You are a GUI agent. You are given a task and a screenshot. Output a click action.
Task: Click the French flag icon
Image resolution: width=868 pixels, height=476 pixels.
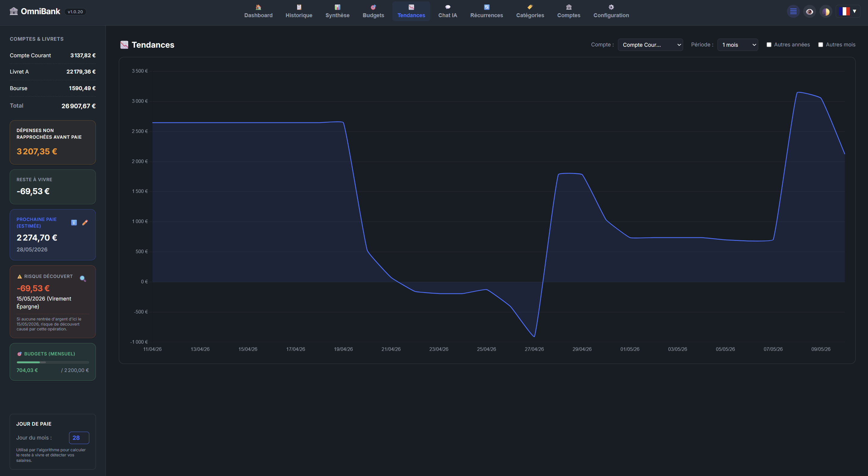(x=844, y=11)
